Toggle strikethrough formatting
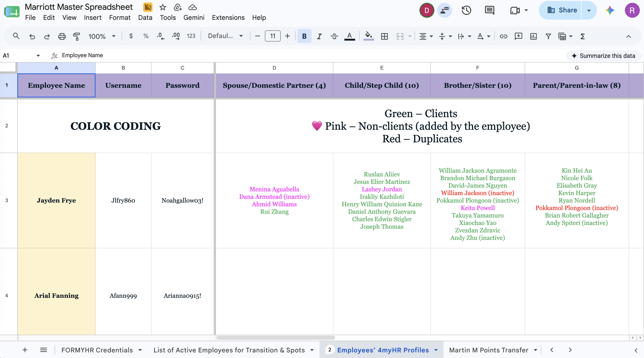This screenshot has width=644, height=358. 334,36
